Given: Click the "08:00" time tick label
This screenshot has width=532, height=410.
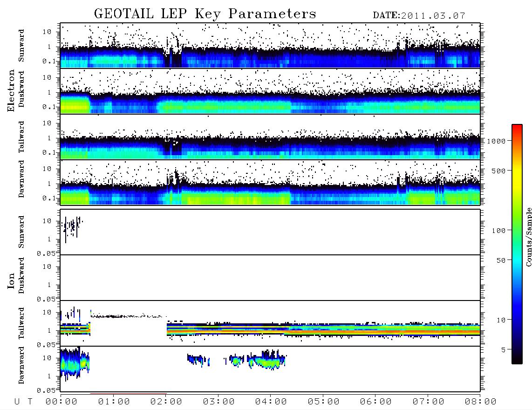Looking at the screenshot, I should 480,402.
